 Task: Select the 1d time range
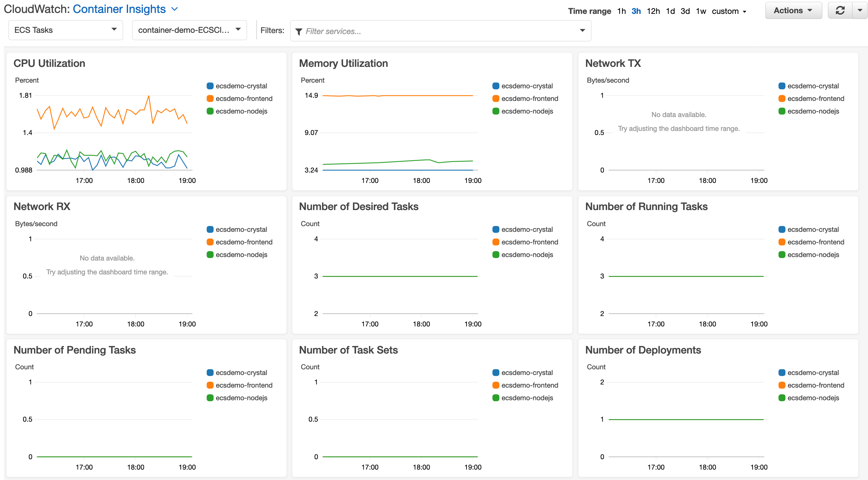[670, 11]
